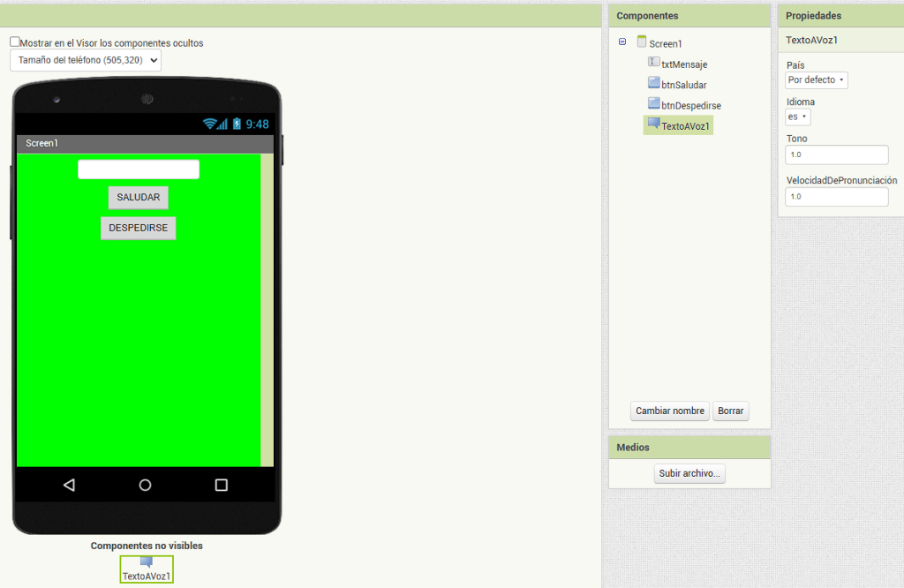
Task: Click the Cambiar nombre button
Action: tap(670, 411)
